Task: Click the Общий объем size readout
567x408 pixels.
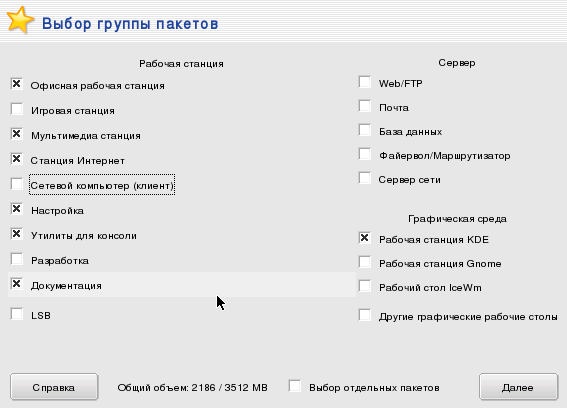Action: [192, 388]
